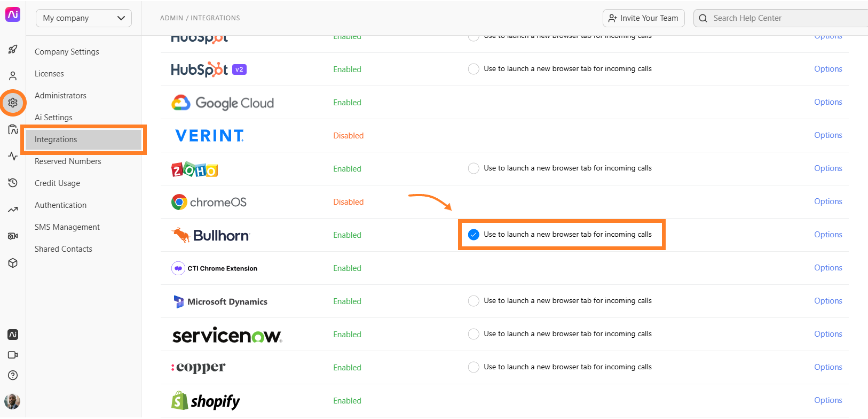Enable new browser tab option for HubSpot v2
This screenshot has height=419, width=868.
(x=474, y=69)
